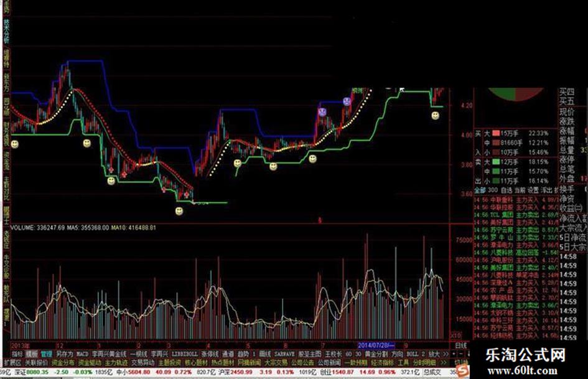Click the 另存为 save-as button
588x379 pixels.
[64, 354]
